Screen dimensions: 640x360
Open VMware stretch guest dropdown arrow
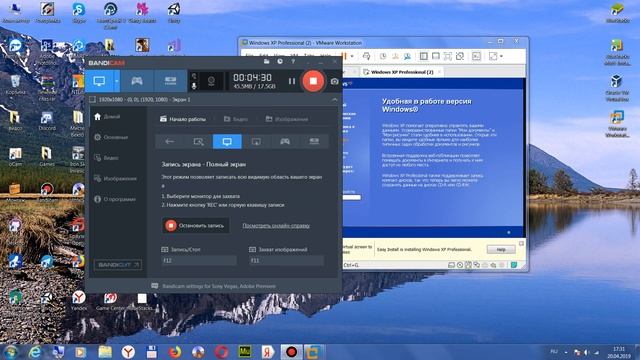point(502,56)
